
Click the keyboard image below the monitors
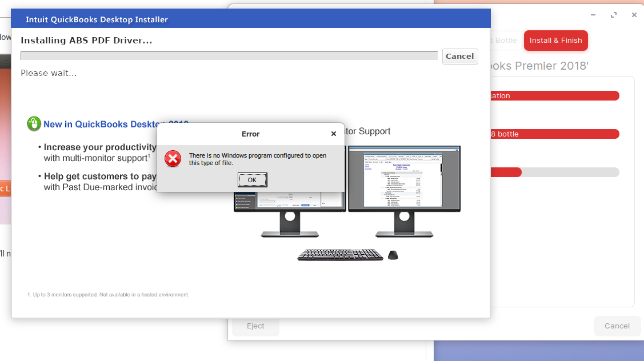pyautogui.click(x=340, y=255)
